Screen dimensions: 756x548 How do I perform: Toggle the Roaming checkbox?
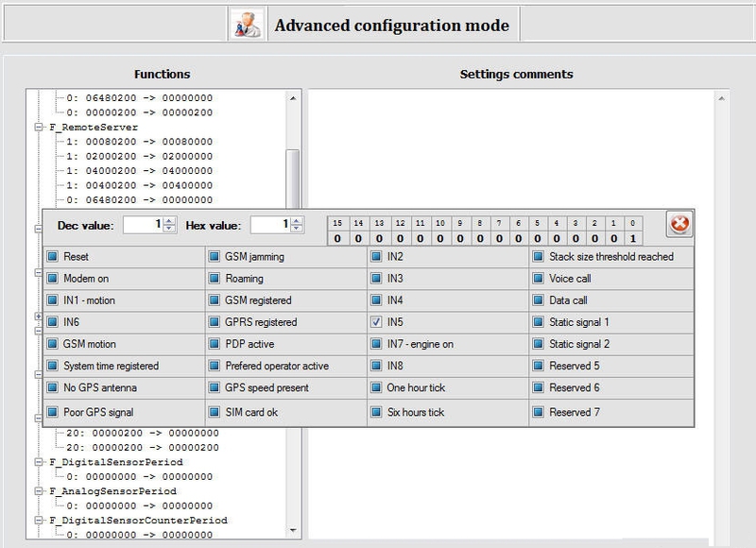pyautogui.click(x=215, y=279)
